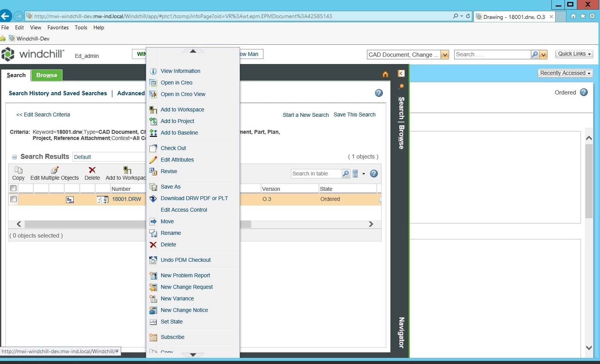Screen dimensions: 600x364
Task: Open the Favorites menu
Action: pyautogui.click(x=58, y=27)
